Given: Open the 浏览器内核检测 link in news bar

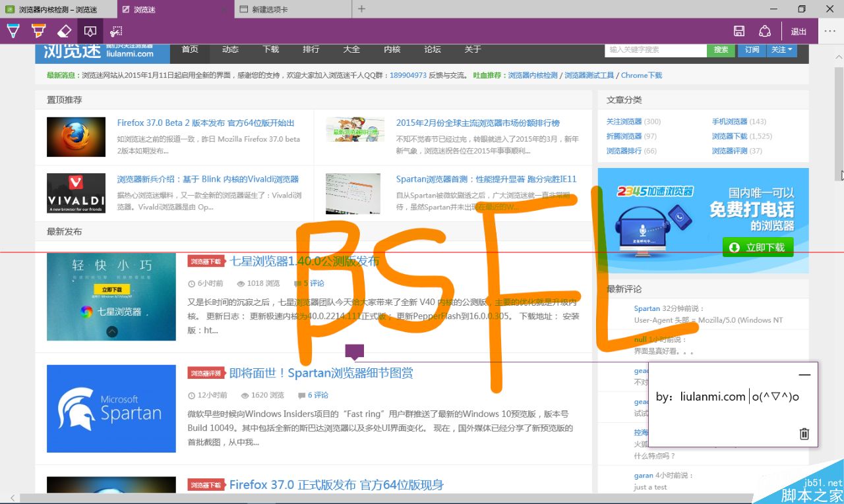Looking at the screenshot, I should 533,76.
